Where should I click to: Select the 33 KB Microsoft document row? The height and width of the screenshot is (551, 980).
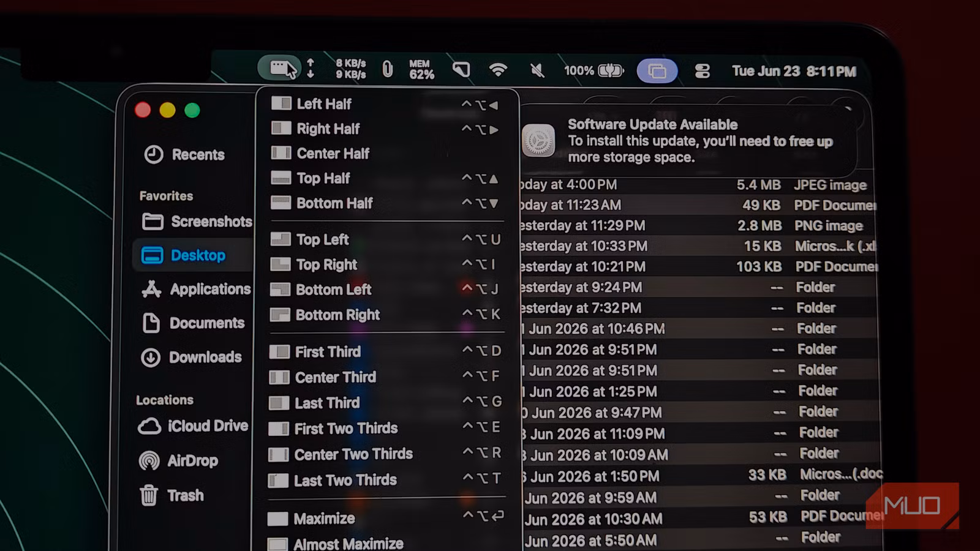pos(701,476)
